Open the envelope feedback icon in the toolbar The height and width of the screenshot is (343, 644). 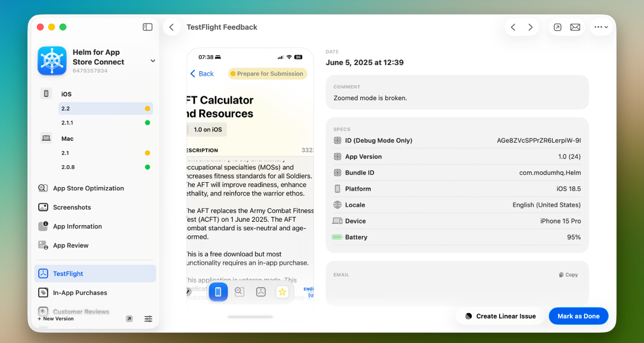click(575, 26)
